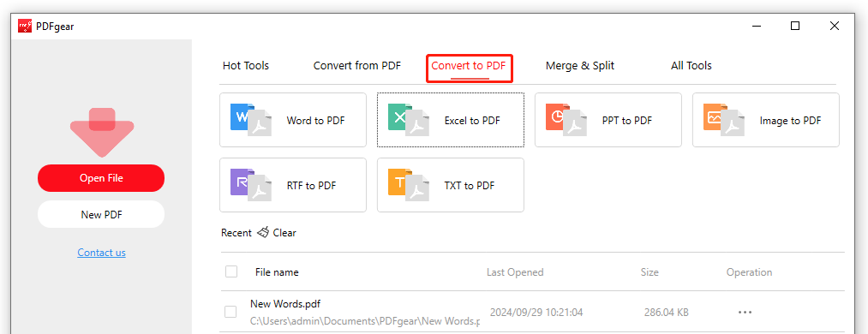Click the C:\Users\admin\Documents file path

pos(365,321)
